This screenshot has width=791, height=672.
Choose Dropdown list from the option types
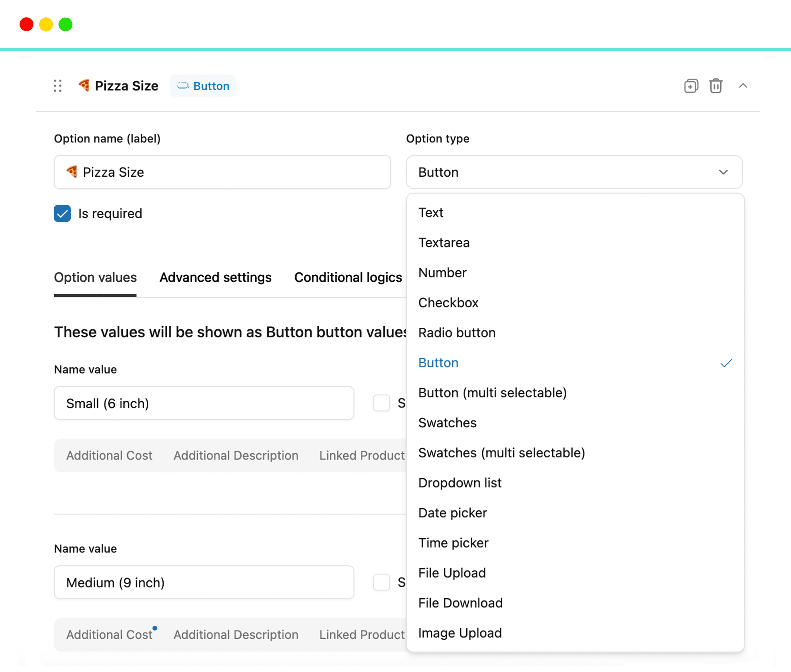click(x=460, y=483)
